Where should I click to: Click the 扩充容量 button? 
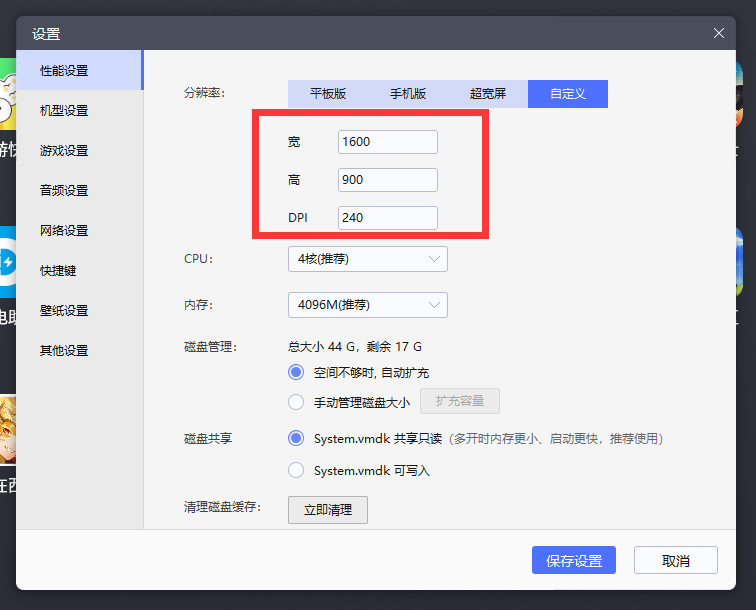tap(460, 401)
